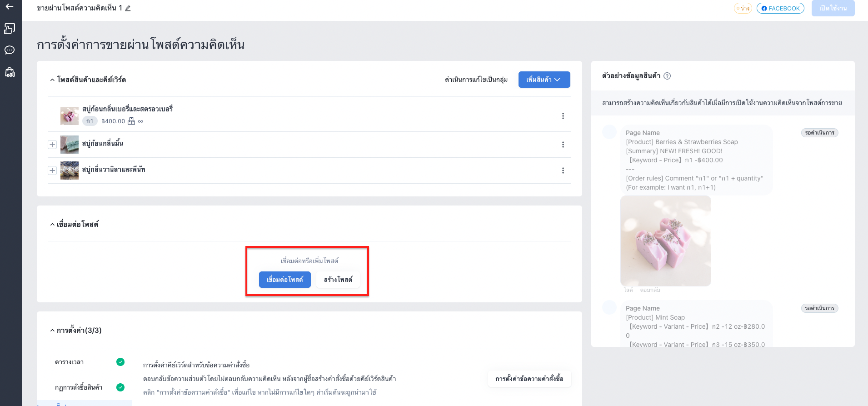The width and height of the screenshot is (868, 406).
Task: Click รอดำเนินการ badge on Mint Soap comment
Action: tap(819, 308)
